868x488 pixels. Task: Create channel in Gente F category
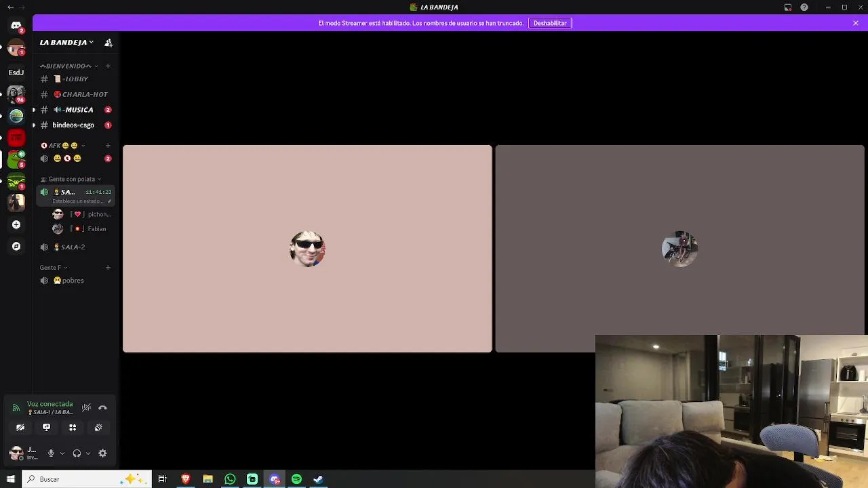(x=108, y=268)
